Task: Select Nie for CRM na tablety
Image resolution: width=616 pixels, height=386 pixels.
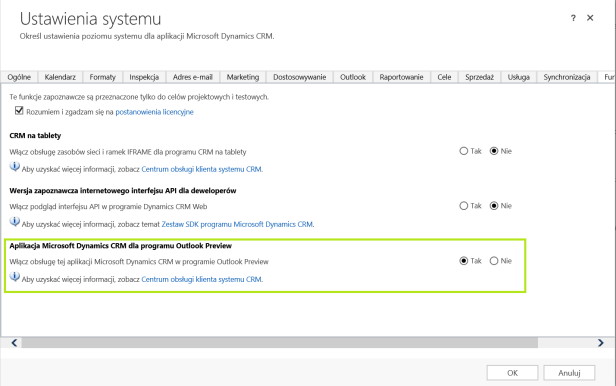Action: coord(494,151)
